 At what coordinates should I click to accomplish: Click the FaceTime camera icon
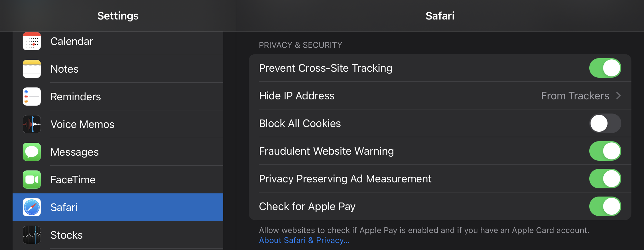click(x=31, y=179)
